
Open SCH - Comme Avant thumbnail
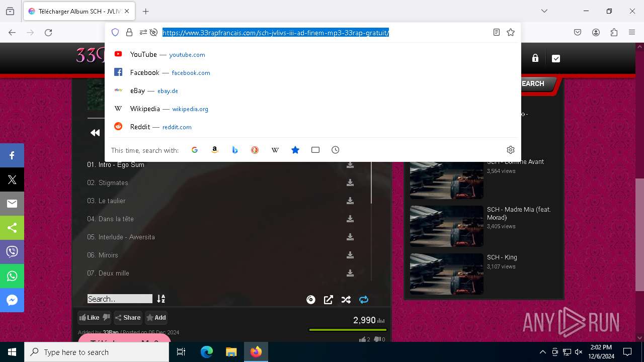[x=446, y=179]
